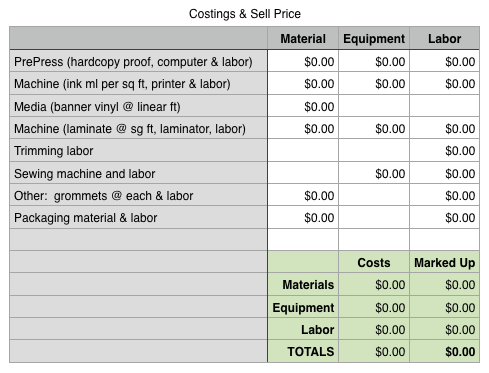Select the Costs summary header cell
Image resolution: width=489 pixels, height=373 pixels.
tap(374, 262)
